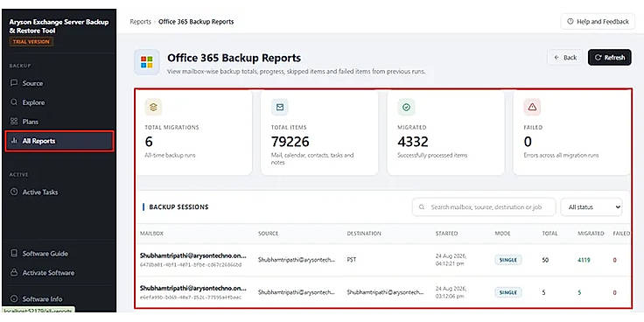Screen dimensions: 644x322
Task: Click the BACKUP SESSIONS heading
Action: 178,207
